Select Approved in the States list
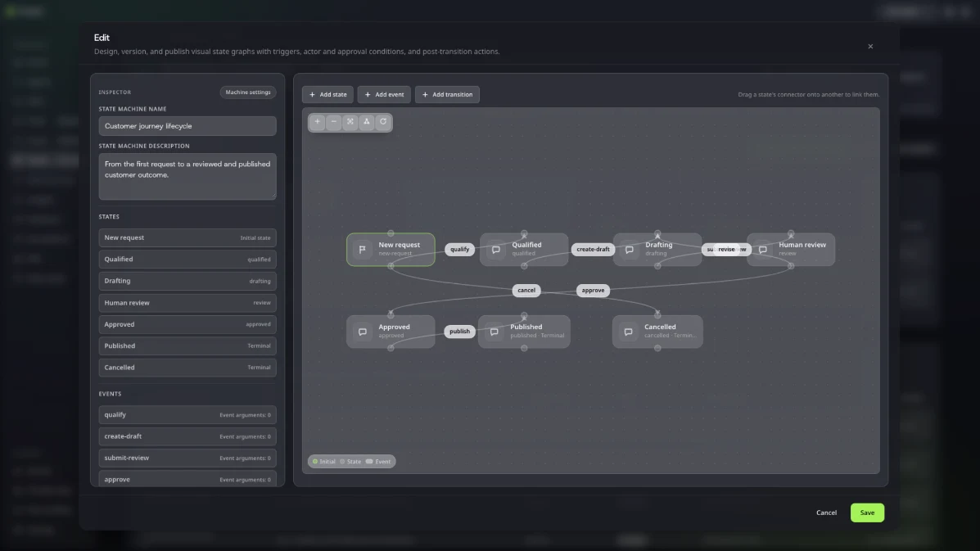 point(187,324)
